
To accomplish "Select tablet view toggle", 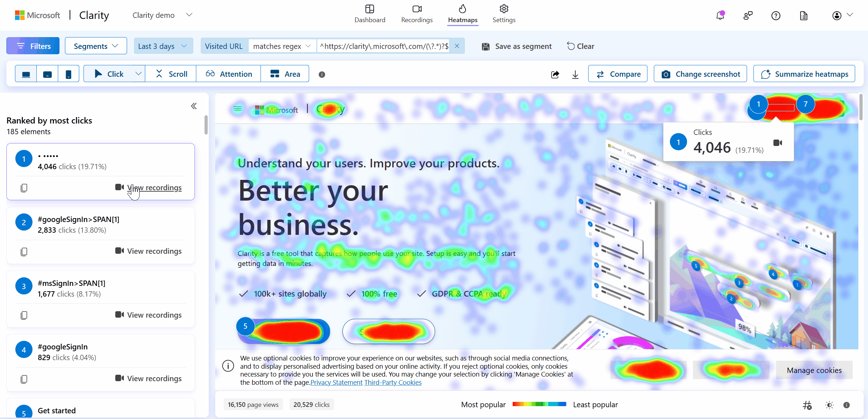I will [x=47, y=74].
